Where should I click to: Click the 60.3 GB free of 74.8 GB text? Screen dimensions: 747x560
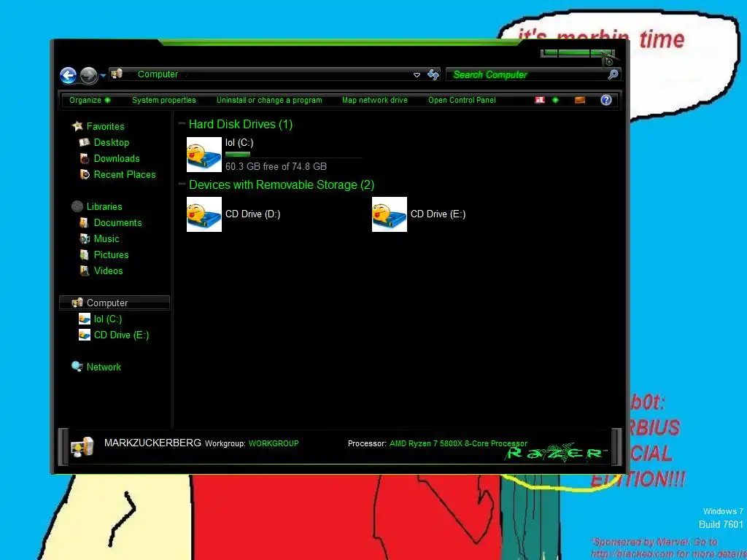(x=276, y=166)
